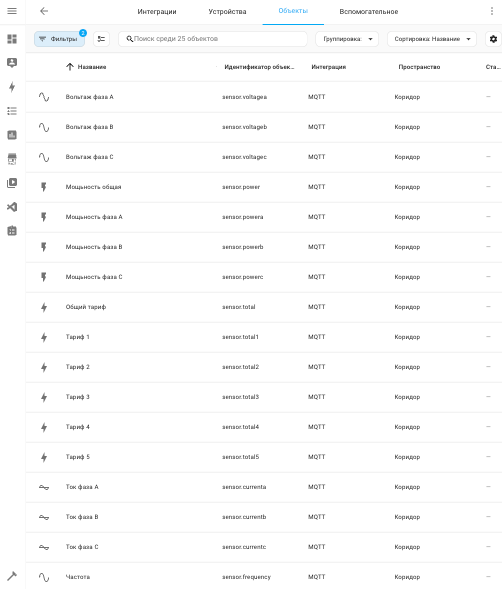Go back with the arrow icon
The width and height of the screenshot is (502, 589).
tap(44, 11)
